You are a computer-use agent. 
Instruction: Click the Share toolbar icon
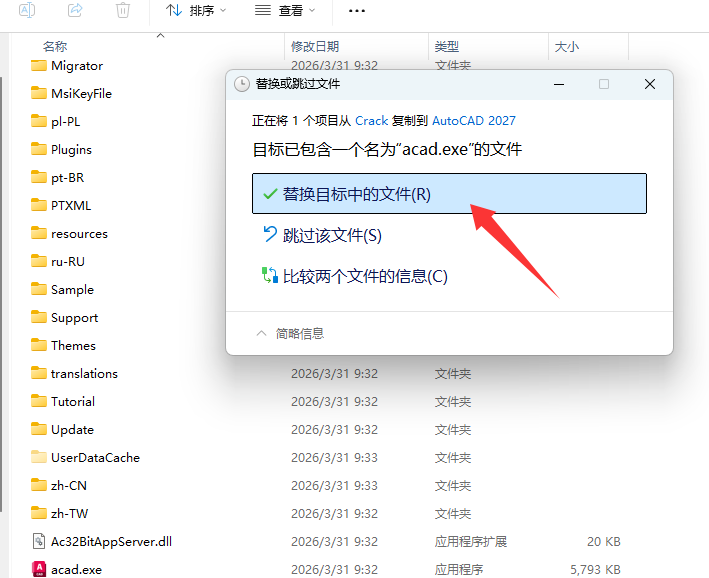pyautogui.click(x=75, y=10)
